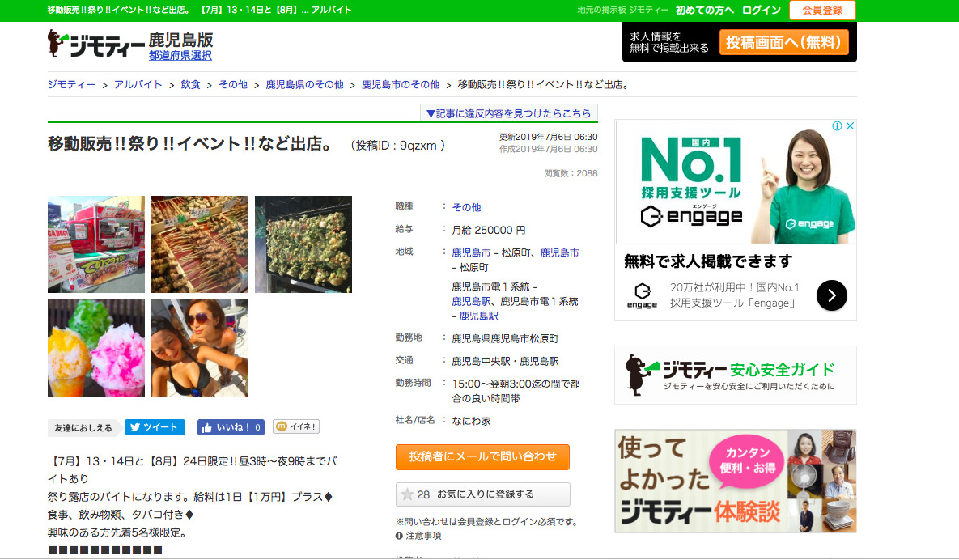
Task: Open 鹿児島県のその他 breadcrumb link
Action: tap(304, 84)
